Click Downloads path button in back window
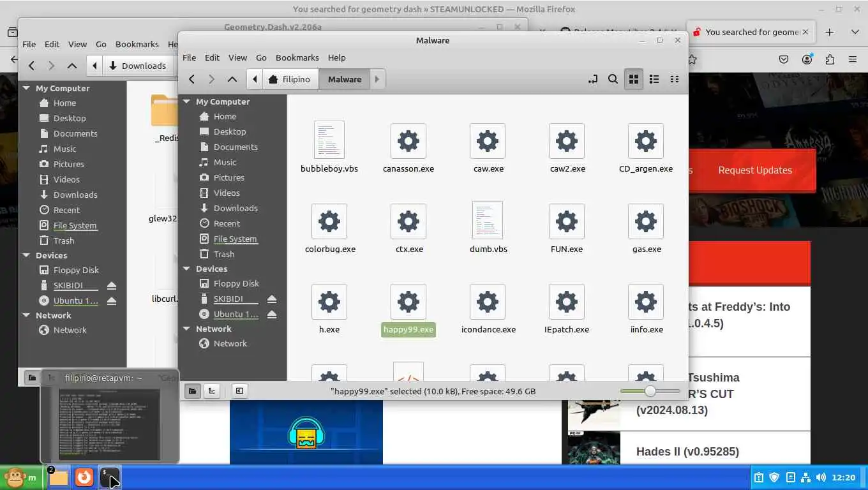This screenshot has width=868, height=490. pyautogui.click(x=137, y=66)
